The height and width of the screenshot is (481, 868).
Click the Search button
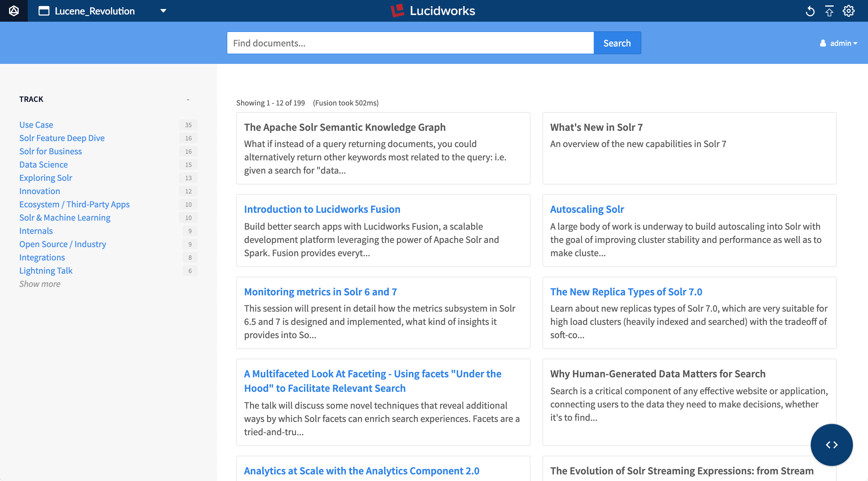tap(617, 43)
